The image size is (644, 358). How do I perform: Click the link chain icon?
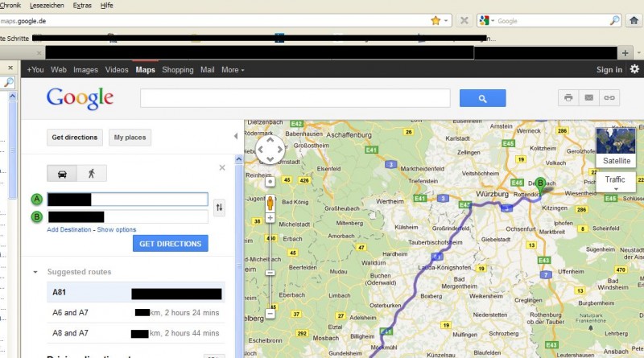[x=609, y=97]
